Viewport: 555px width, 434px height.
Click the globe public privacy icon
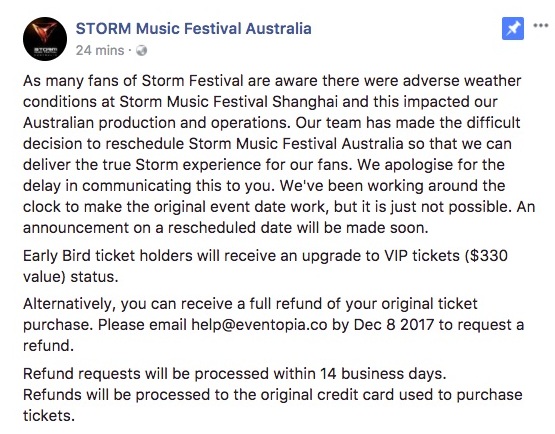pyautogui.click(x=141, y=51)
